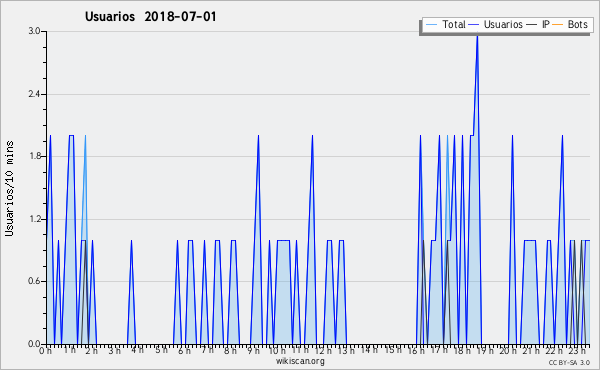Screen dimensions: 600x370
Task: Click the y-axis value 1.2
Action: [34, 219]
